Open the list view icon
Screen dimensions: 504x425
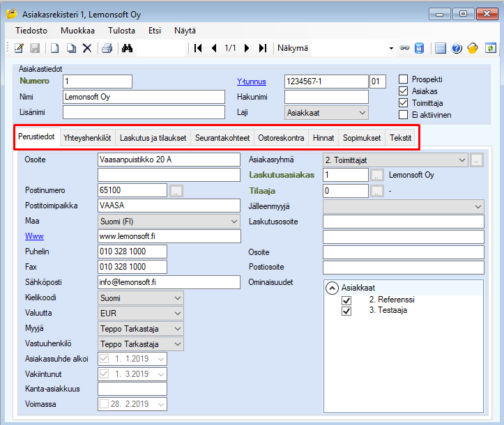click(441, 48)
